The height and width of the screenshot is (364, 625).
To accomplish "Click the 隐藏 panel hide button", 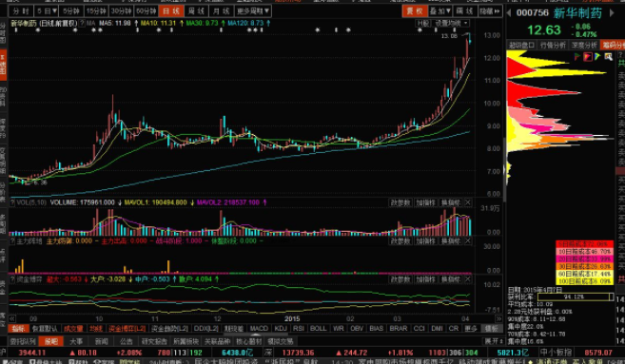I will (x=490, y=11).
